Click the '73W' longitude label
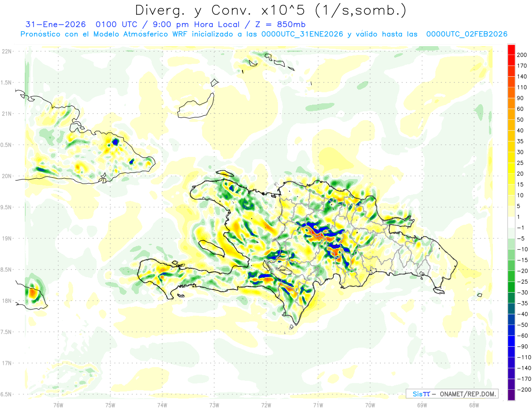Image resolution: width=532 pixels, height=411 pixels. pos(214,404)
